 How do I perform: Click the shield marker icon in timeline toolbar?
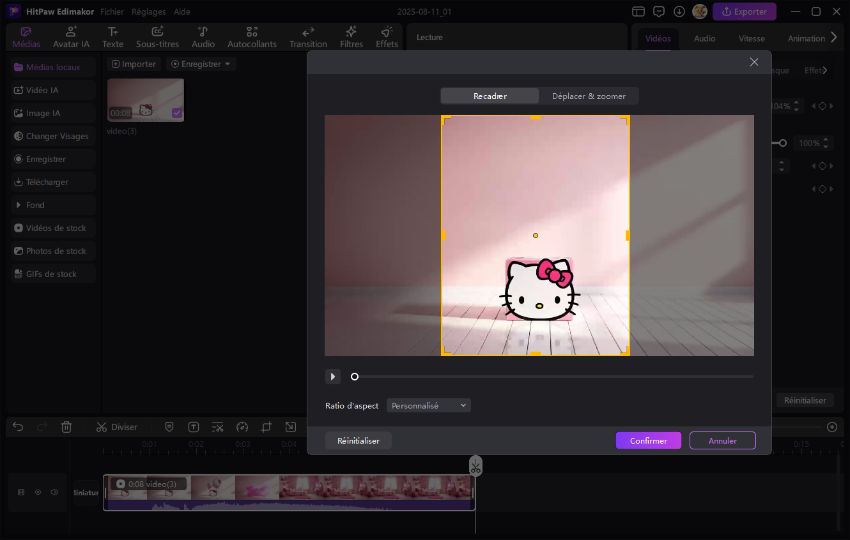coord(169,427)
